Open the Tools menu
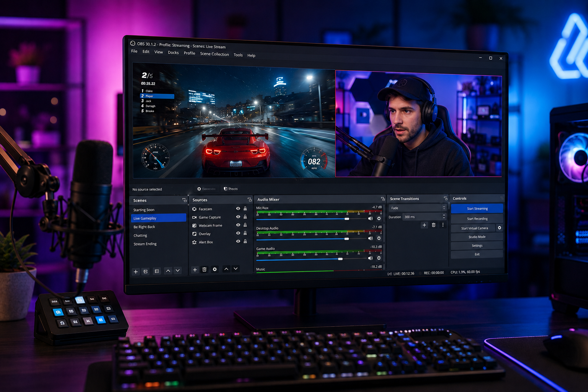Viewport: 588px width, 392px height. (238, 55)
